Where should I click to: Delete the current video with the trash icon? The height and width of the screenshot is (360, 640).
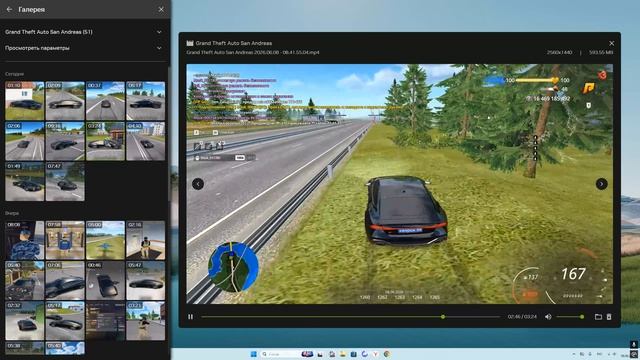[609, 317]
